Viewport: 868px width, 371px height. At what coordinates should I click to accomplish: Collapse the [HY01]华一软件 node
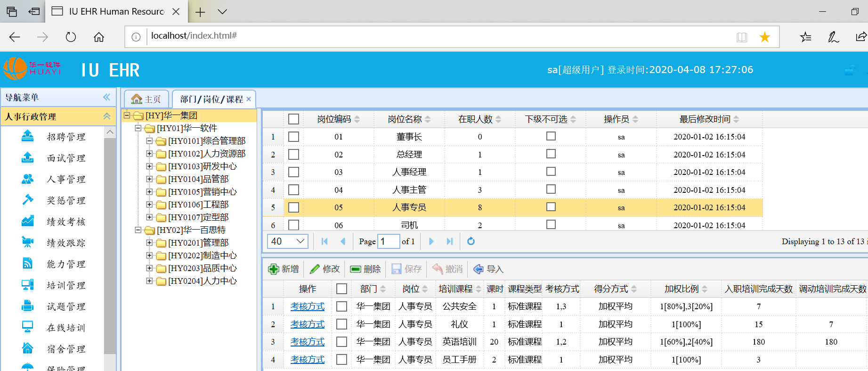coord(138,128)
